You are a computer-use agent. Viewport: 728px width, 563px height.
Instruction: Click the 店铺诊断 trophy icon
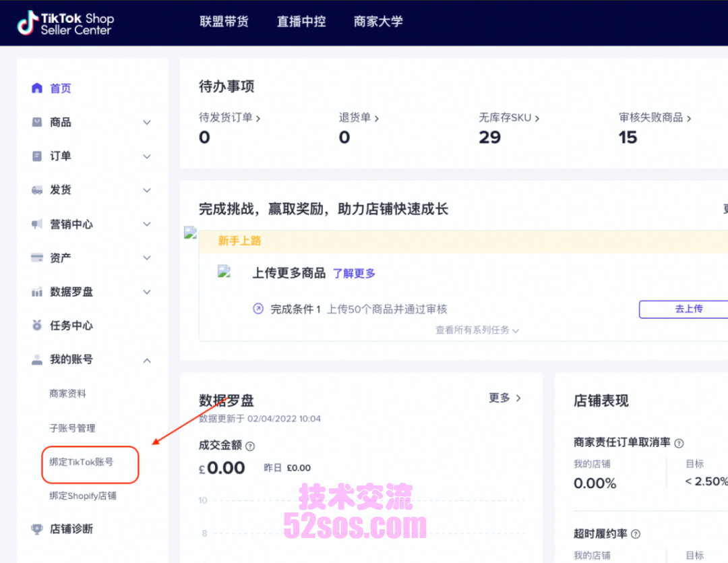[x=37, y=529]
